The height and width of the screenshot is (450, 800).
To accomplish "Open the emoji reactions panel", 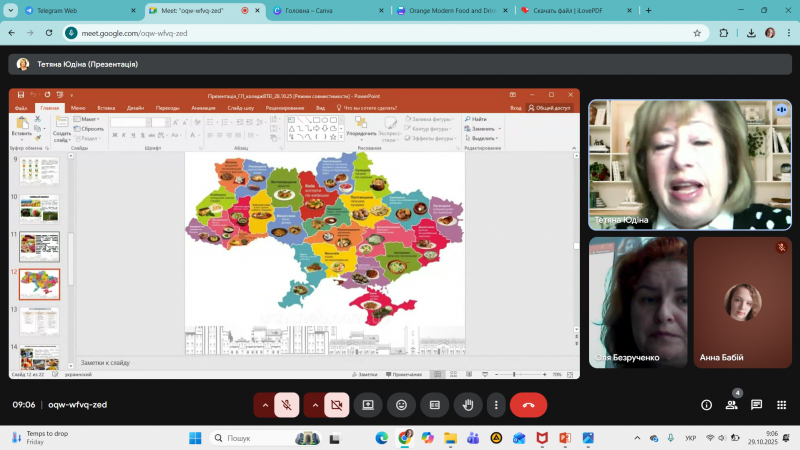I will coord(401,405).
